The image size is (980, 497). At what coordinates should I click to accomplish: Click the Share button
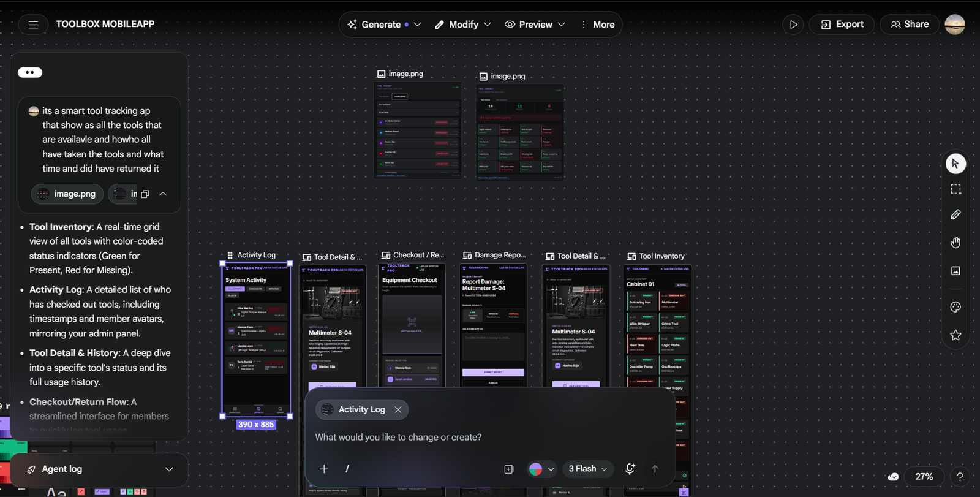click(910, 25)
